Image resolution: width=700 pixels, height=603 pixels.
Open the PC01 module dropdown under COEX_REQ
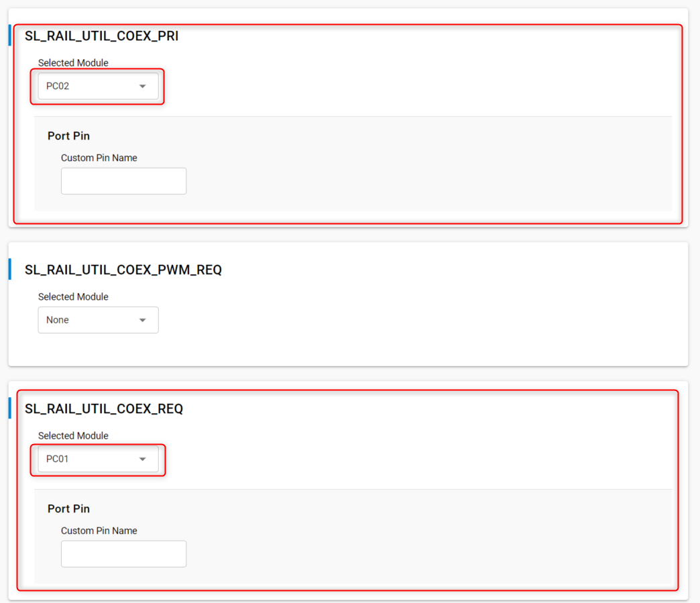click(91, 459)
